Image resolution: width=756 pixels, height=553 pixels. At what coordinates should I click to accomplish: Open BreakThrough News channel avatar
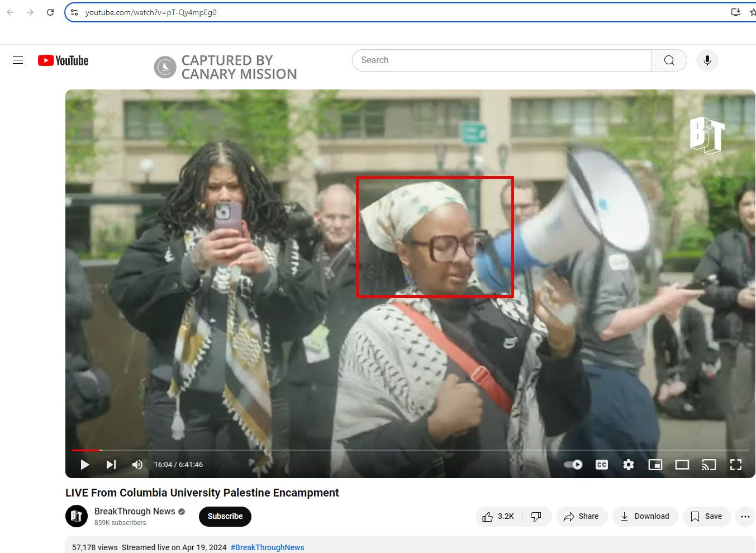point(77,516)
